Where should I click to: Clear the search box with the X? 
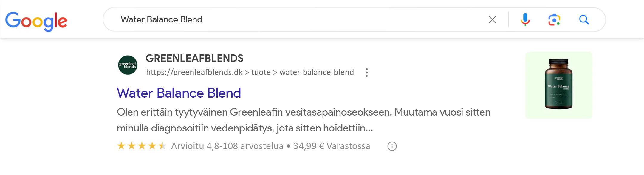click(x=492, y=20)
